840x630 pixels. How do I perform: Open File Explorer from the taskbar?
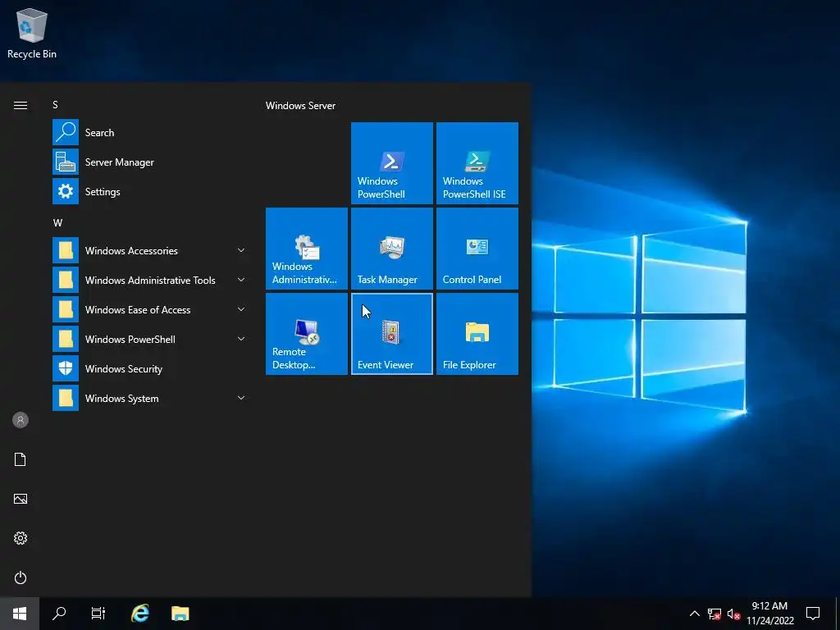click(180, 614)
